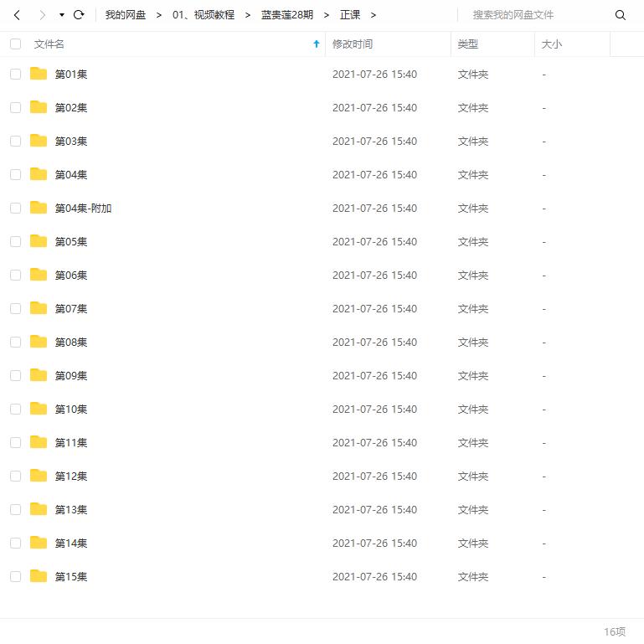Check the box for 第07集
Image resolution: width=644 pixels, height=644 pixels.
[x=16, y=309]
